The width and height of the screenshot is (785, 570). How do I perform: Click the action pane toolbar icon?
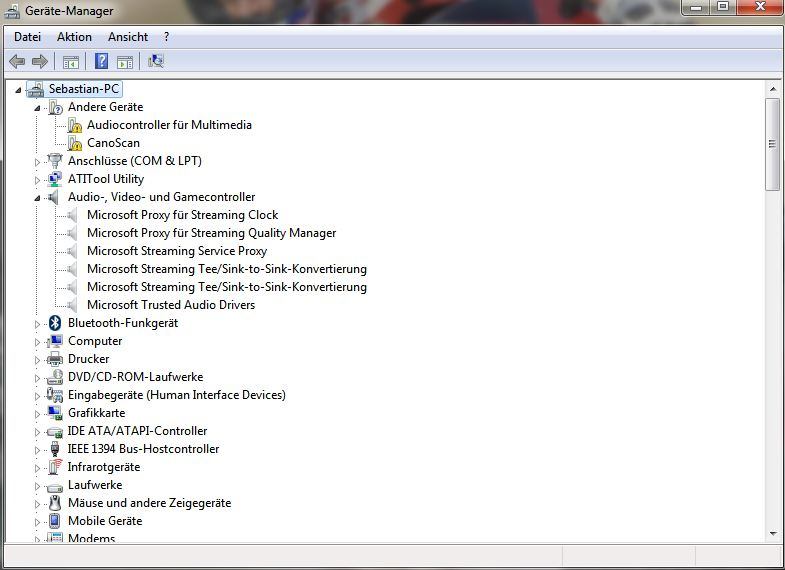(125, 62)
